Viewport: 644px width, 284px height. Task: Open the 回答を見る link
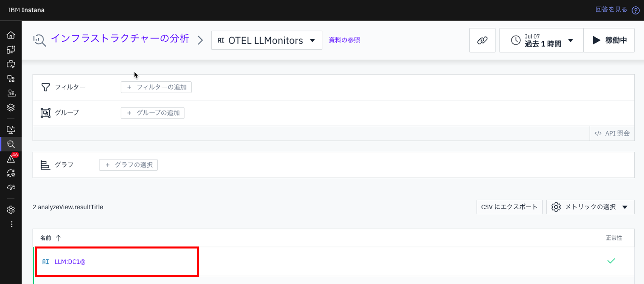[611, 10]
